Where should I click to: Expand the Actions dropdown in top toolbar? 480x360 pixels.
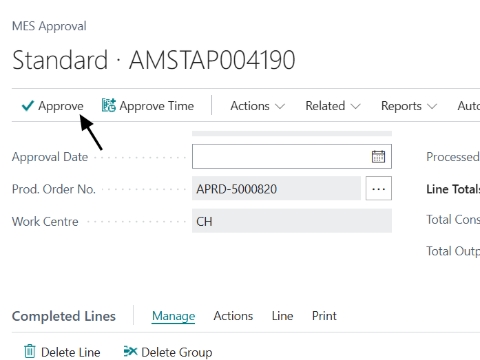pos(257,106)
